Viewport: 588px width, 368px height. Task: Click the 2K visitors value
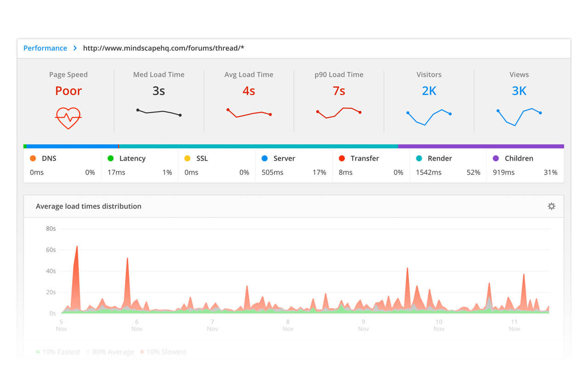(x=429, y=91)
